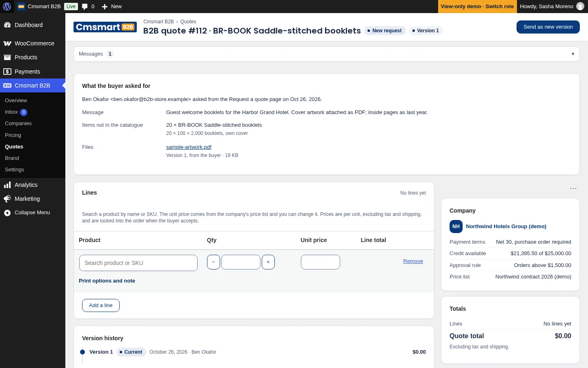The image size is (588, 368).
Task: Click the unit price input field
Action: tap(321, 262)
